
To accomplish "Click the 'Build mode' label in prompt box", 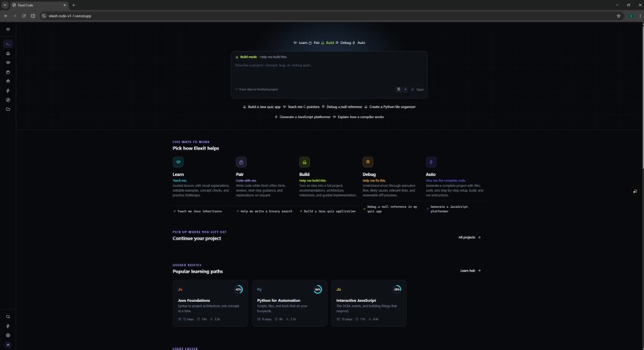I will click(248, 57).
